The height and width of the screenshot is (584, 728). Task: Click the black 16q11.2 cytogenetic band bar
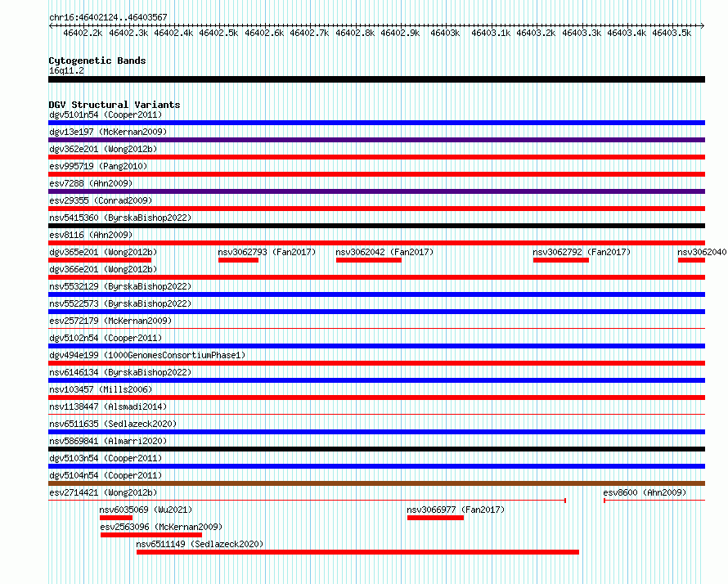(376, 79)
